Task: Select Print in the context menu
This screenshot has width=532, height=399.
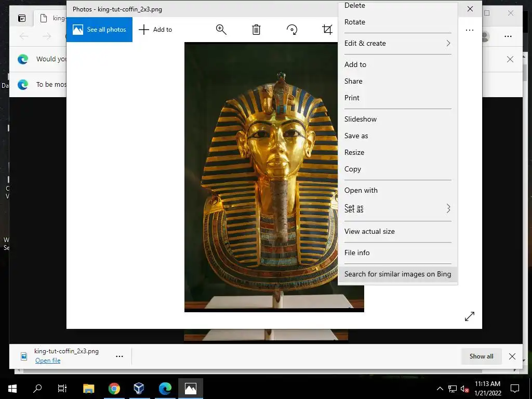Action: pos(398,98)
